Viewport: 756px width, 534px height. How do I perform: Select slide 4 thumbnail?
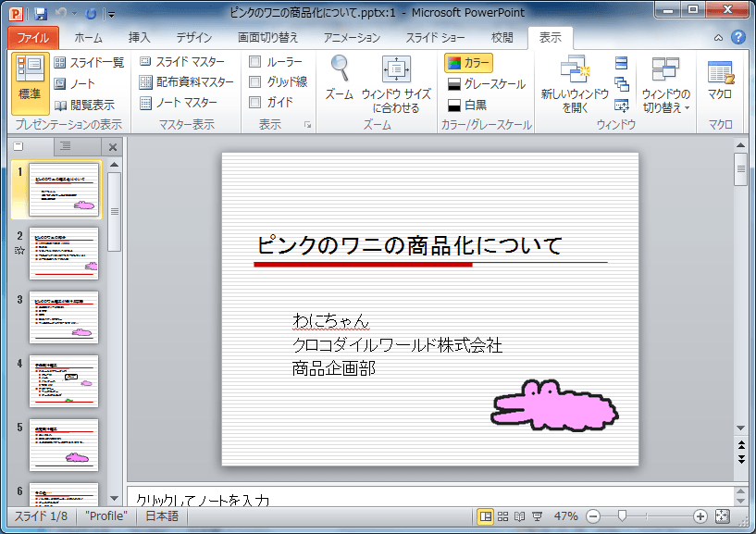[64, 381]
